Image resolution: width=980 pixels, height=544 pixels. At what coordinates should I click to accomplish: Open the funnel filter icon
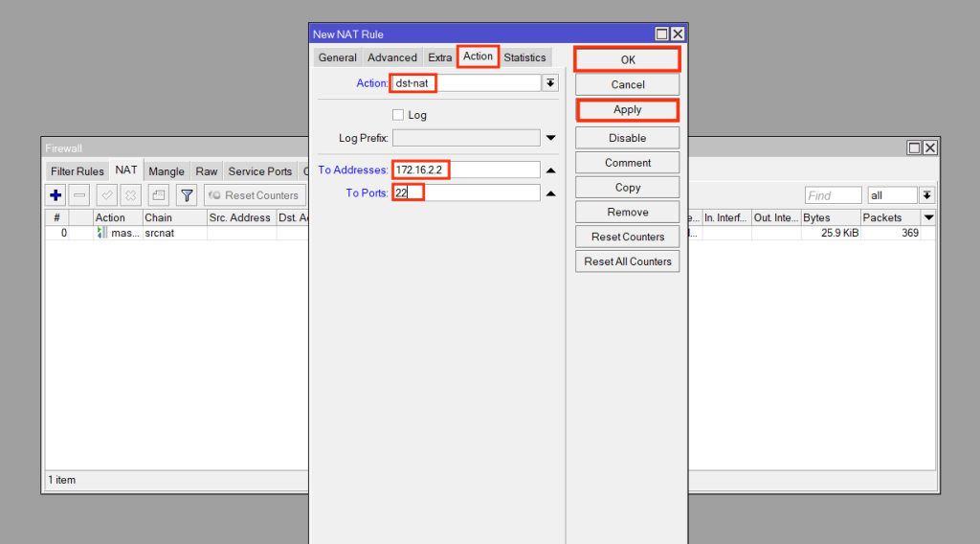[x=188, y=195]
